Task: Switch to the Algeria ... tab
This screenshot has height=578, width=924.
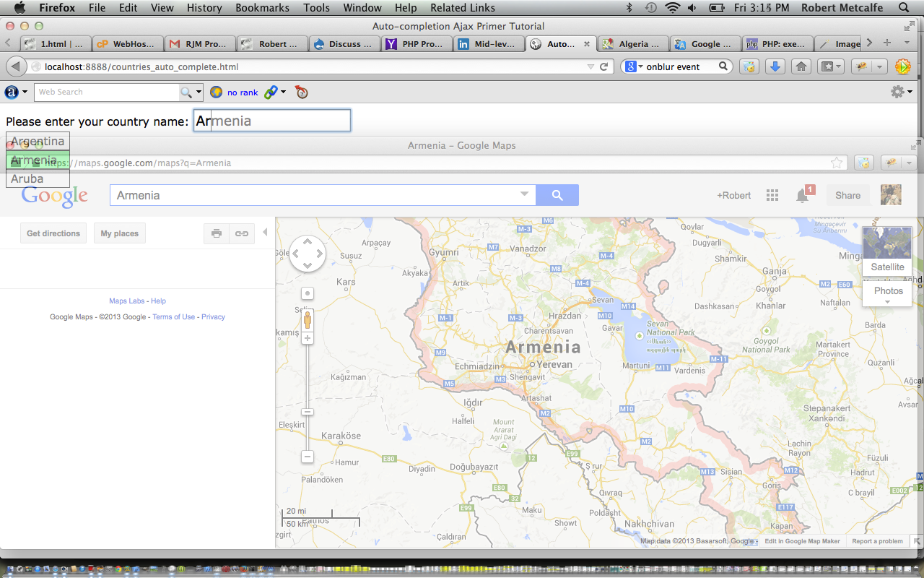Action: [x=633, y=44]
